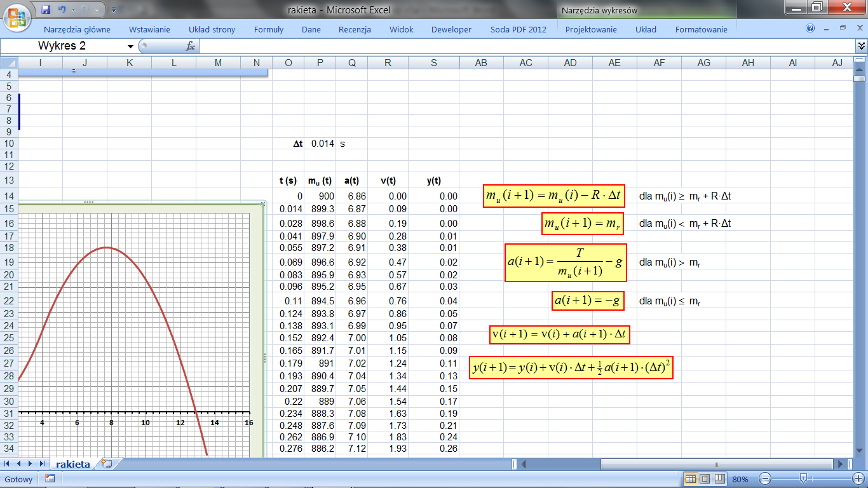Viewport: 868px width, 488px height.
Task: Switch to the Widok tab
Action: point(402,29)
